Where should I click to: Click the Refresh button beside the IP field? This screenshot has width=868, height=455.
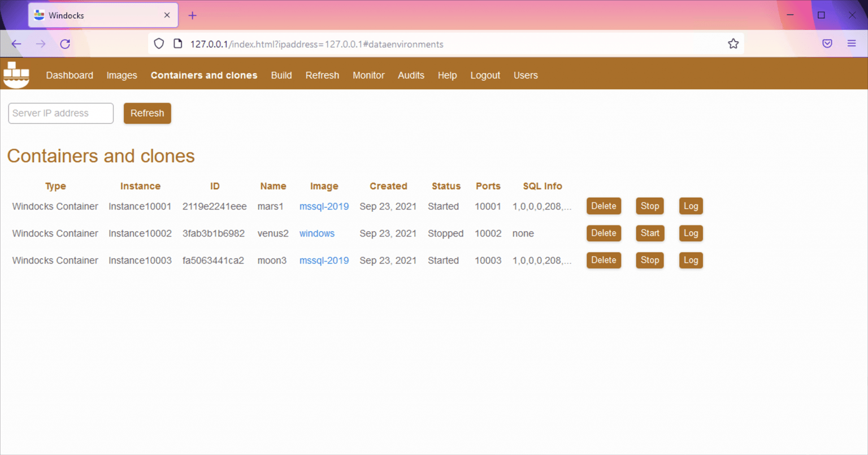point(147,113)
